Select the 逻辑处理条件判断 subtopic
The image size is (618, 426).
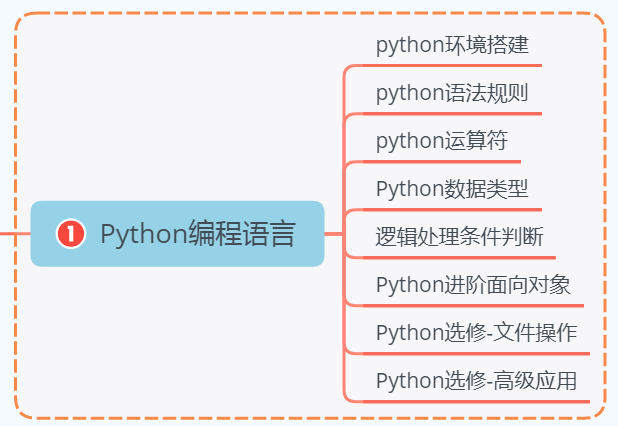(x=459, y=237)
